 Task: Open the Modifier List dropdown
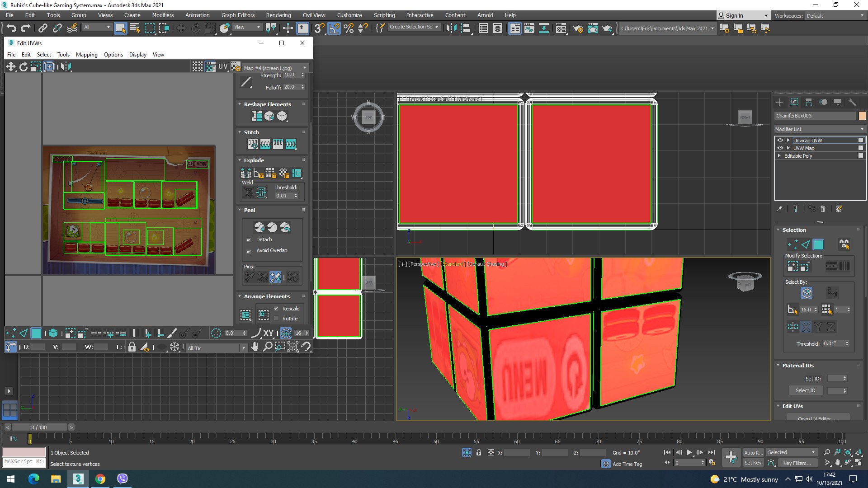pos(820,129)
